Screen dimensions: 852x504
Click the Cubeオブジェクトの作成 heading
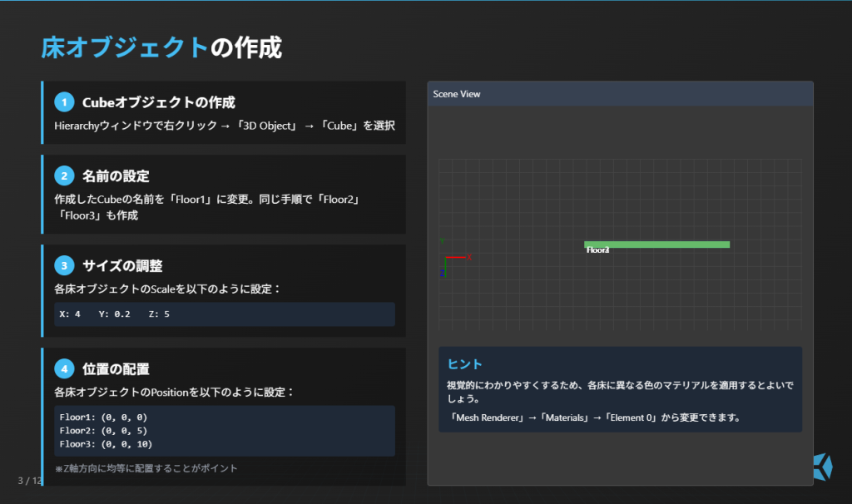158,102
